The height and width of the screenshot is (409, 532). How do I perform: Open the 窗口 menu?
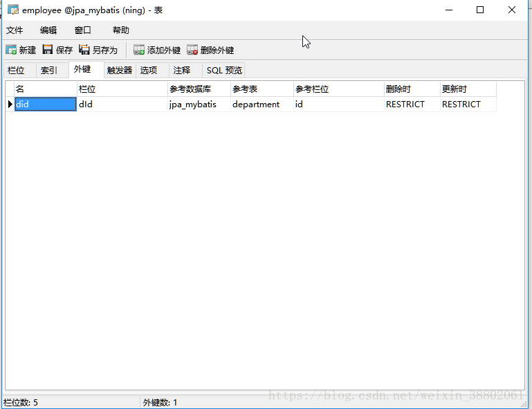(83, 30)
